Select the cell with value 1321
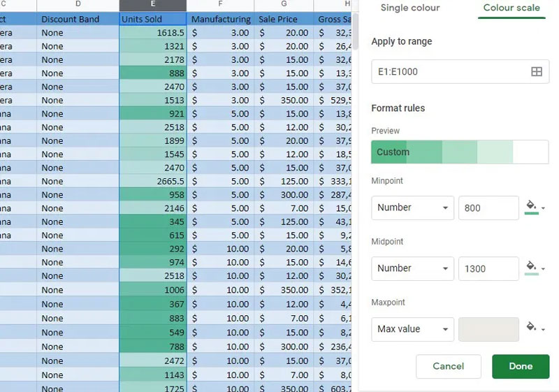This screenshot has height=392, width=559. tap(152, 46)
